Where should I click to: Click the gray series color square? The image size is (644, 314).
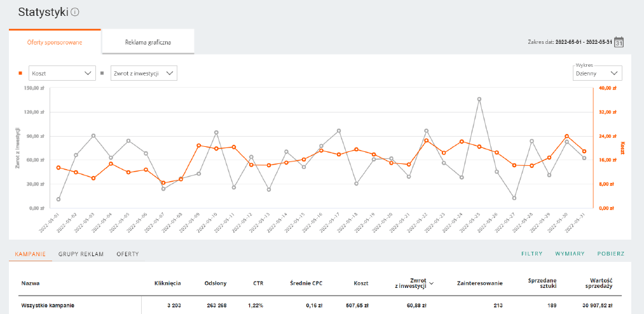(103, 73)
